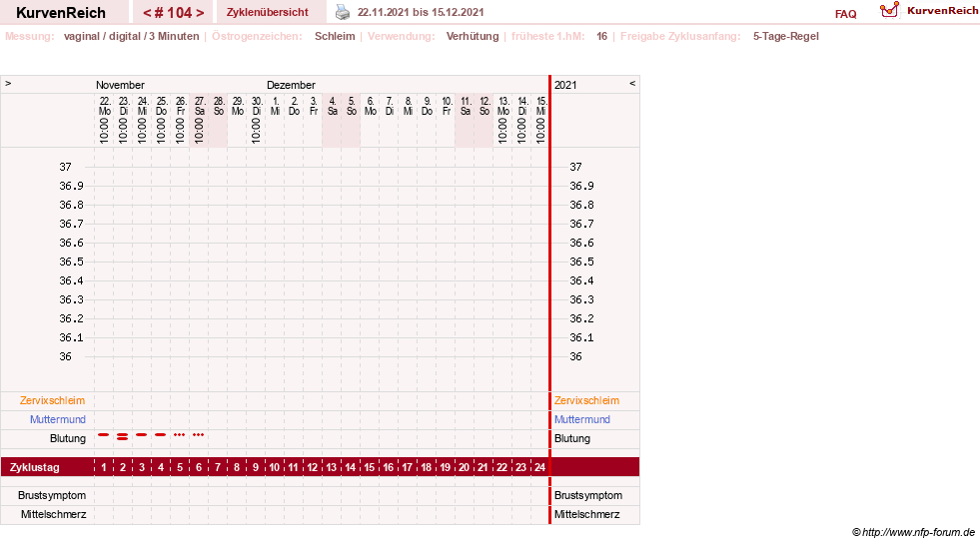The image size is (980, 544).
Task: Open the KurvenReich link beside the logo
Action: click(x=942, y=11)
